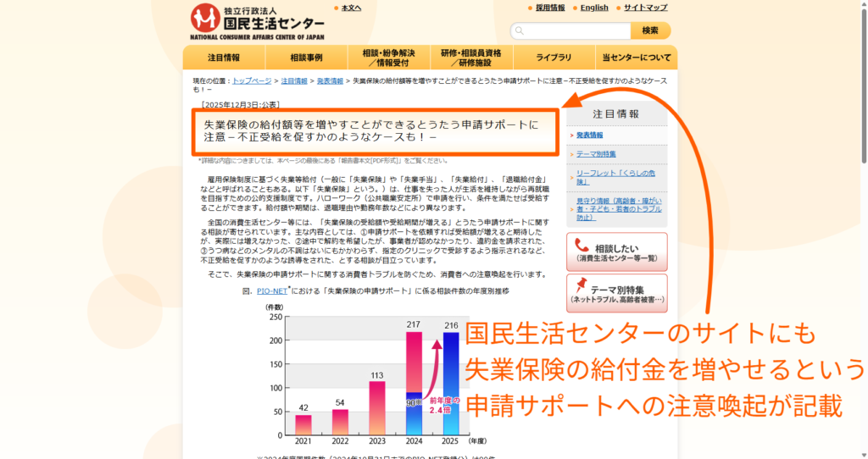Open リーフレット「くらしの危険」 sidebar link

click(x=615, y=178)
